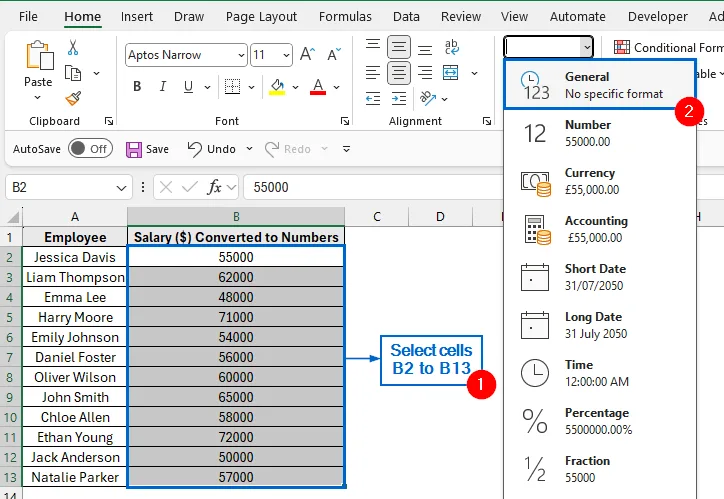Viewport: 724px width, 499px height.
Task: Click Insert Function fx icon
Action: (214, 187)
